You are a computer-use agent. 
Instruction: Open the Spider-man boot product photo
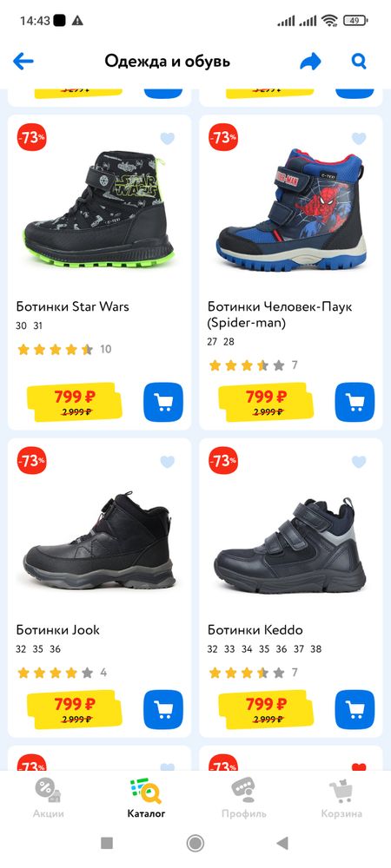(291, 208)
